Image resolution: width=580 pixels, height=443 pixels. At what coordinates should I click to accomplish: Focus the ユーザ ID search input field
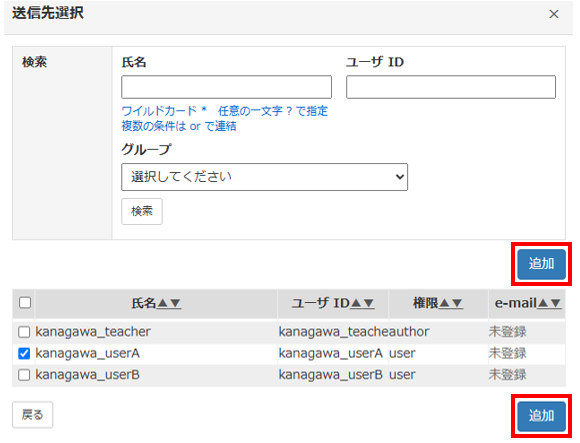coord(451,87)
